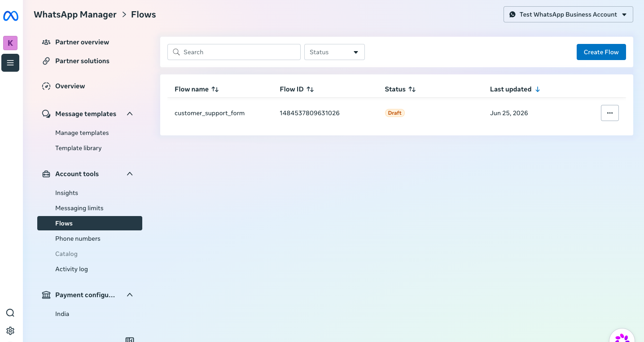
Task: Open settings gear in left rail
Action: [10, 331]
